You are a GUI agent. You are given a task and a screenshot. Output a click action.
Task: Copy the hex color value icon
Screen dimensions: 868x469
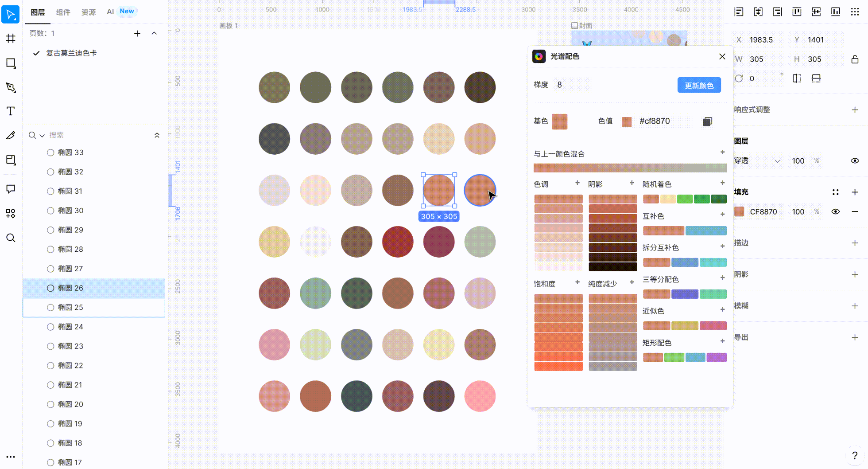coord(707,121)
